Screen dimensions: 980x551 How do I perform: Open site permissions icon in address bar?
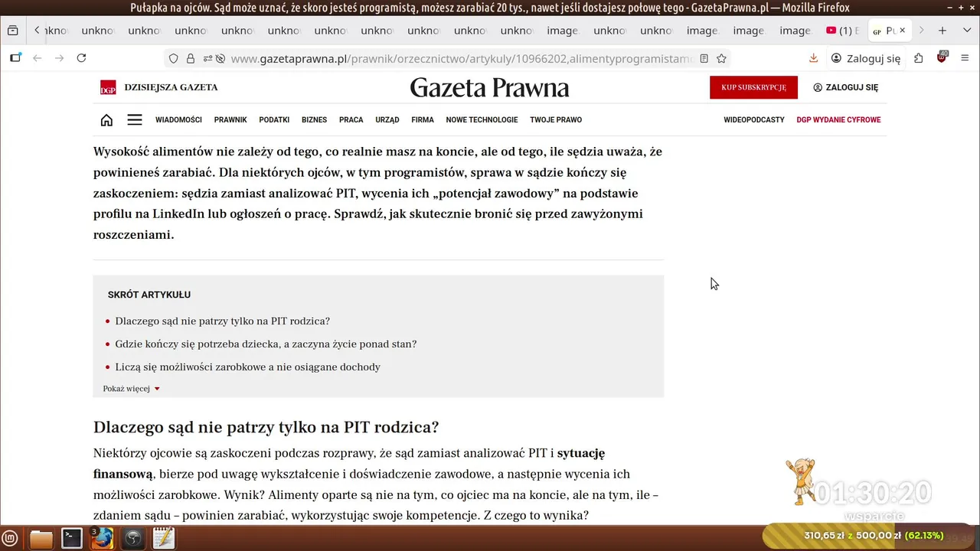tap(207, 58)
